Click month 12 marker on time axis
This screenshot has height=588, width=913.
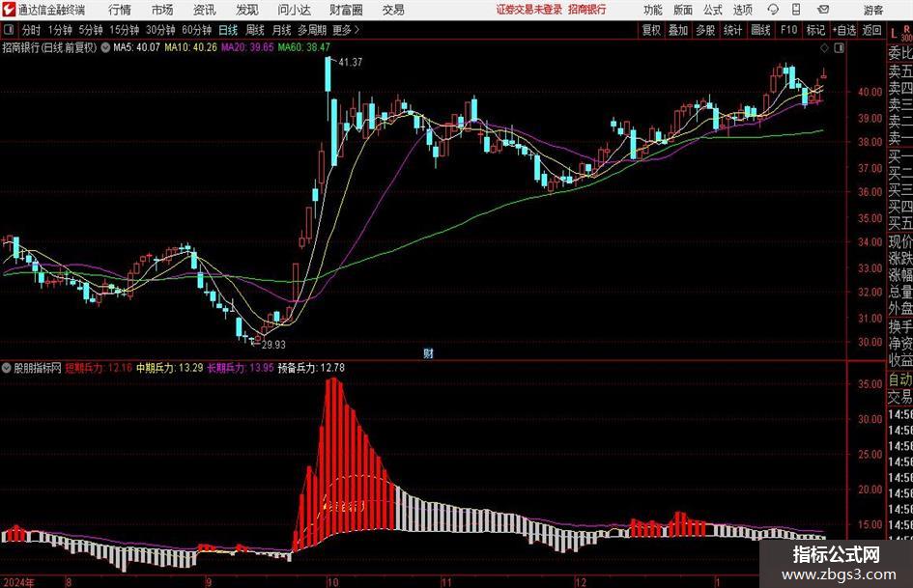pyautogui.click(x=581, y=582)
